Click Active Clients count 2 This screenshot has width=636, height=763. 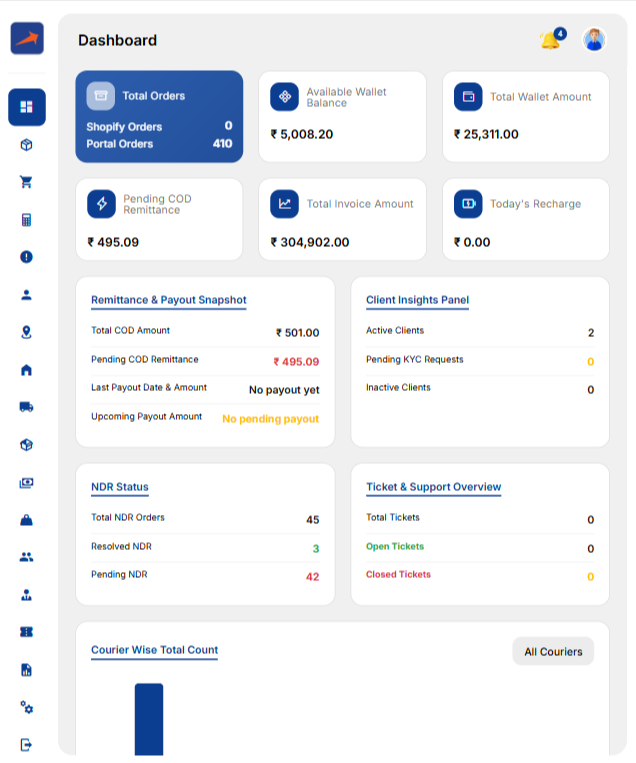pyautogui.click(x=591, y=333)
